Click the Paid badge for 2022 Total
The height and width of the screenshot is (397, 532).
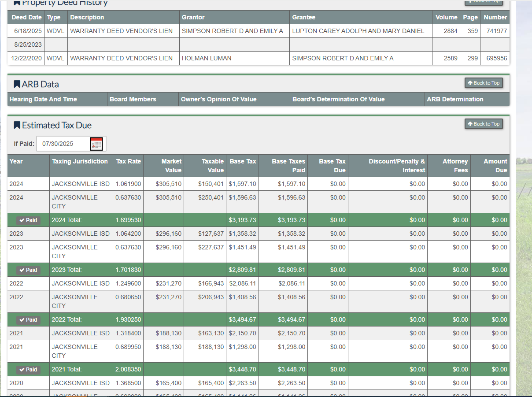coord(29,320)
